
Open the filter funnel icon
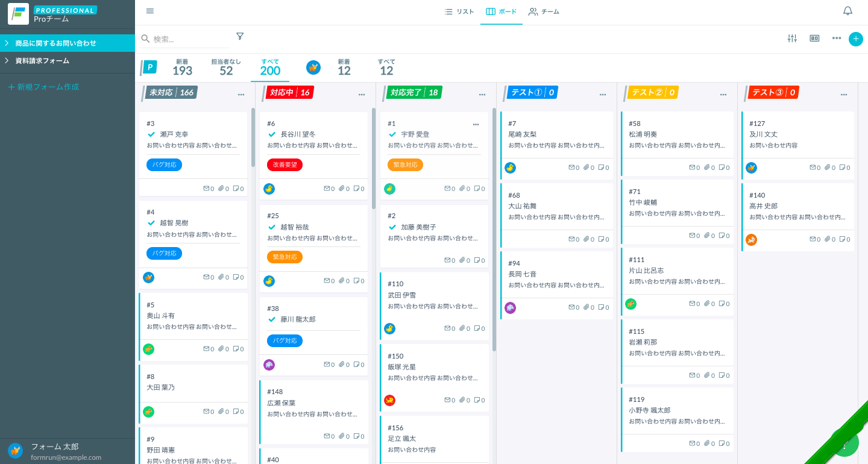240,36
